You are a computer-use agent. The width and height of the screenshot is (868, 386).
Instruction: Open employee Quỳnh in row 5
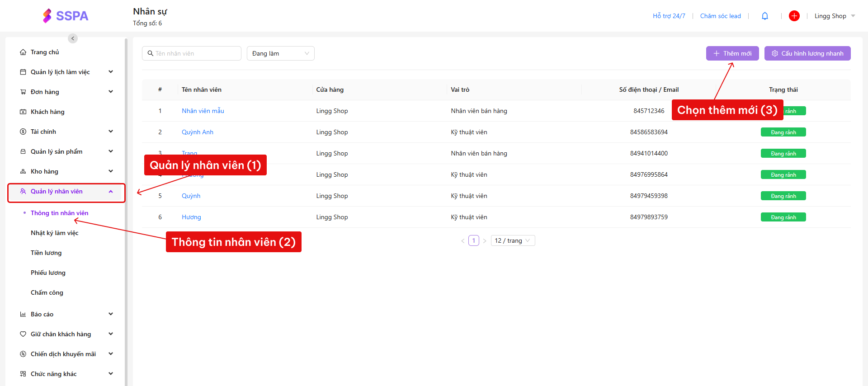coord(191,196)
